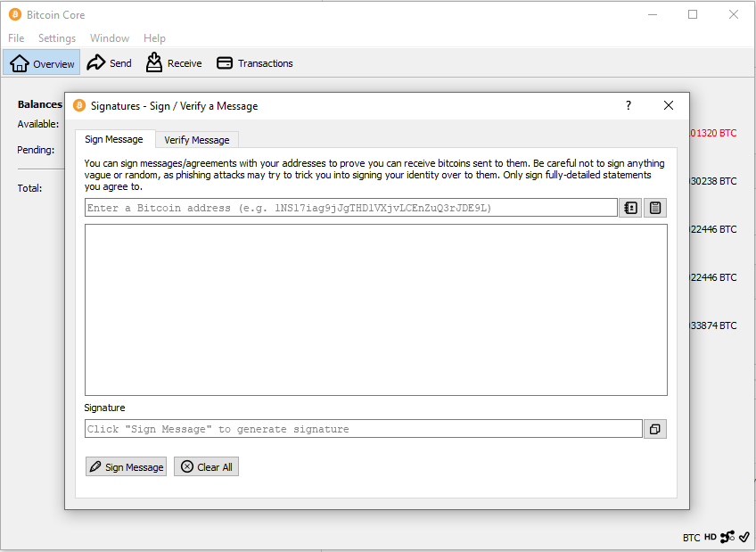Click the '30238 BTC' amount

click(713, 181)
